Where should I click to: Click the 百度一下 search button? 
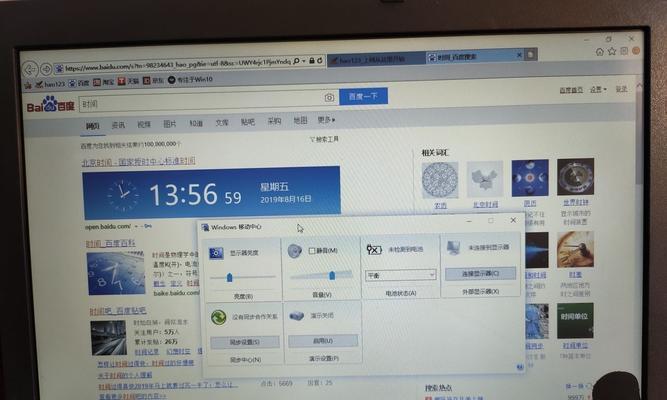(x=363, y=96)
